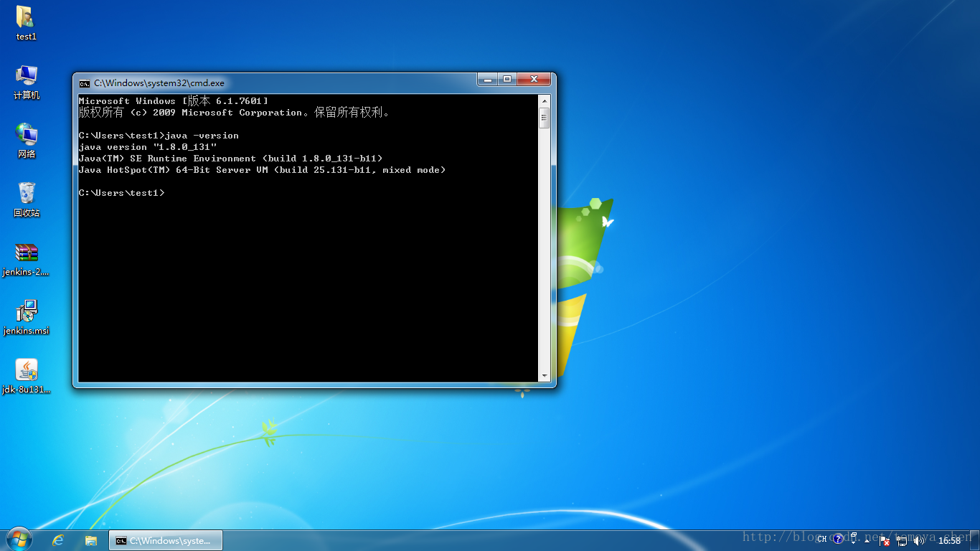Select the 网络 desktop icon
This screenshot has width=980, height=551.
27,141
